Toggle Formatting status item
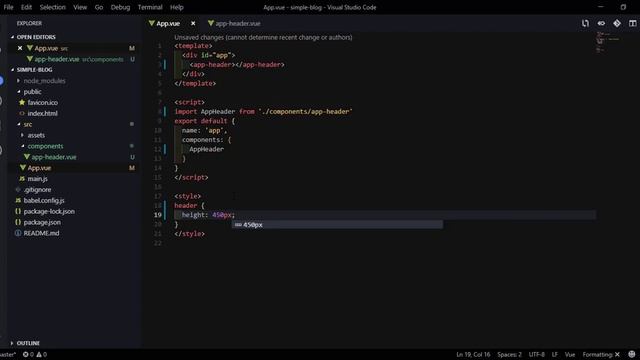This screenshot has width=640, height=360. point(601,355)
